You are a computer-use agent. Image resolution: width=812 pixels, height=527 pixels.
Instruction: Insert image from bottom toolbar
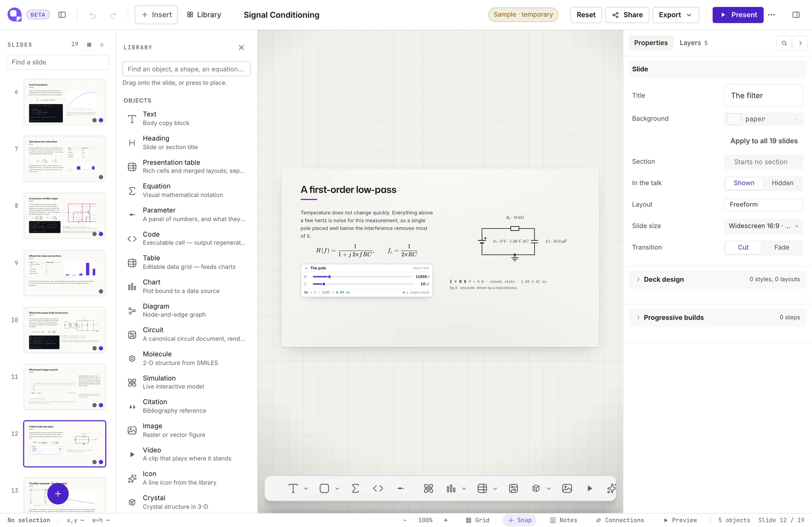pos(567,488)
